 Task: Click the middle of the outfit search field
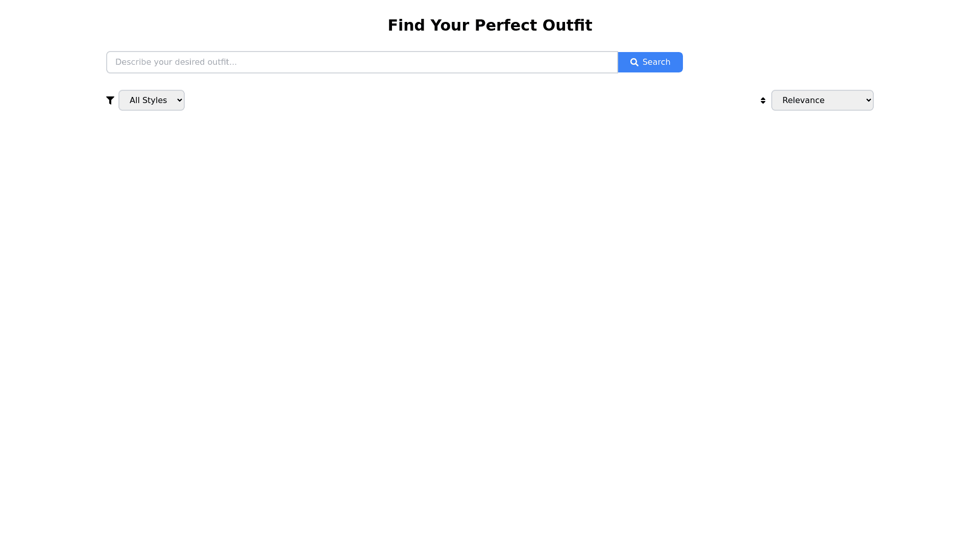362,62
